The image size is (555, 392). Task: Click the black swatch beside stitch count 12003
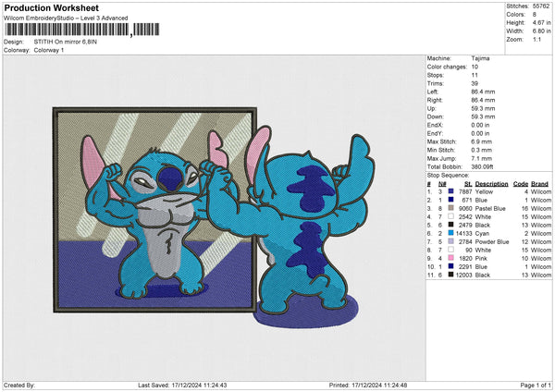(x=451, y=275)
